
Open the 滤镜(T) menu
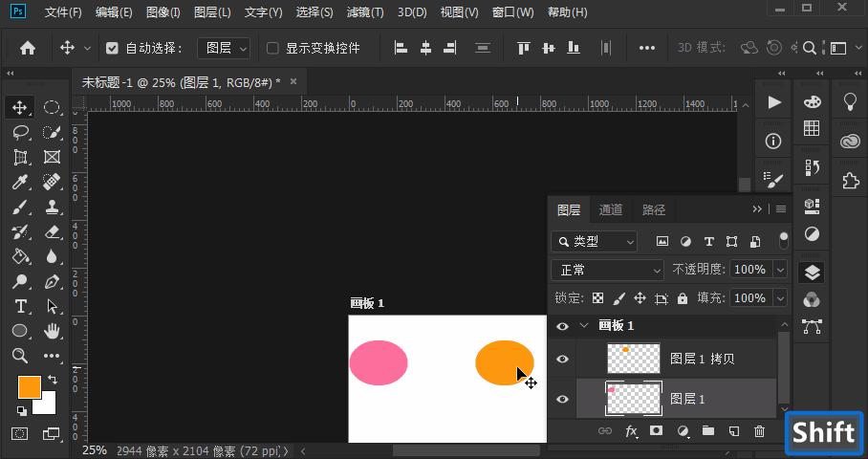[x=365, y=12]
